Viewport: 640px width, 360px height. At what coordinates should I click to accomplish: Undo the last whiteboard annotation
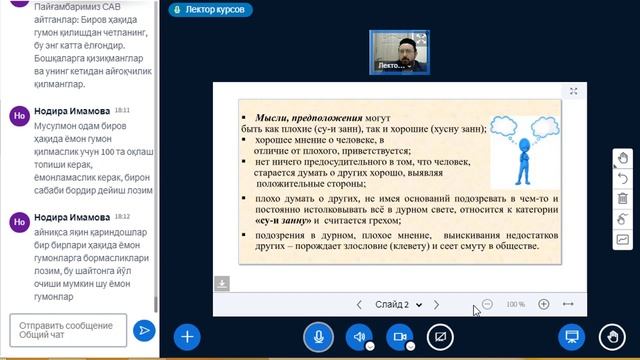tap(622, 178)
